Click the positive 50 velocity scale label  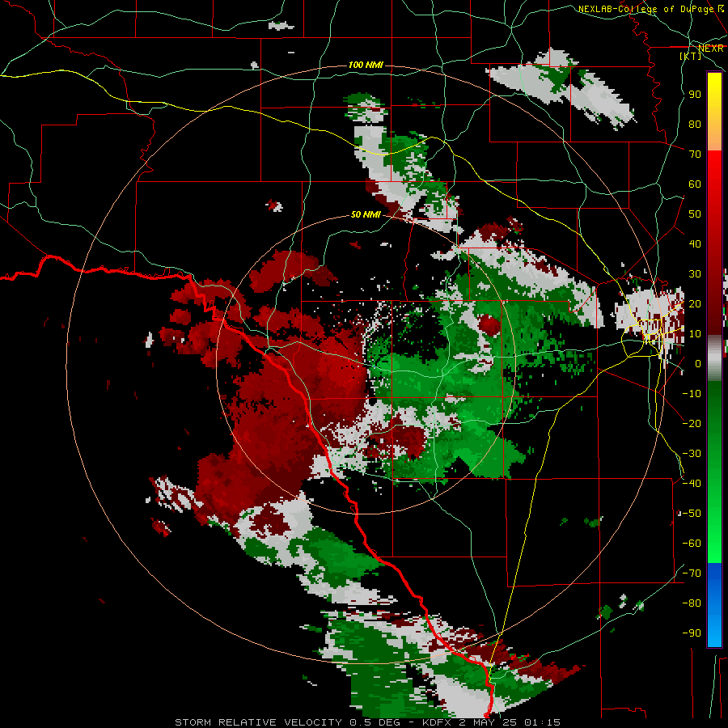click(695, 214)
